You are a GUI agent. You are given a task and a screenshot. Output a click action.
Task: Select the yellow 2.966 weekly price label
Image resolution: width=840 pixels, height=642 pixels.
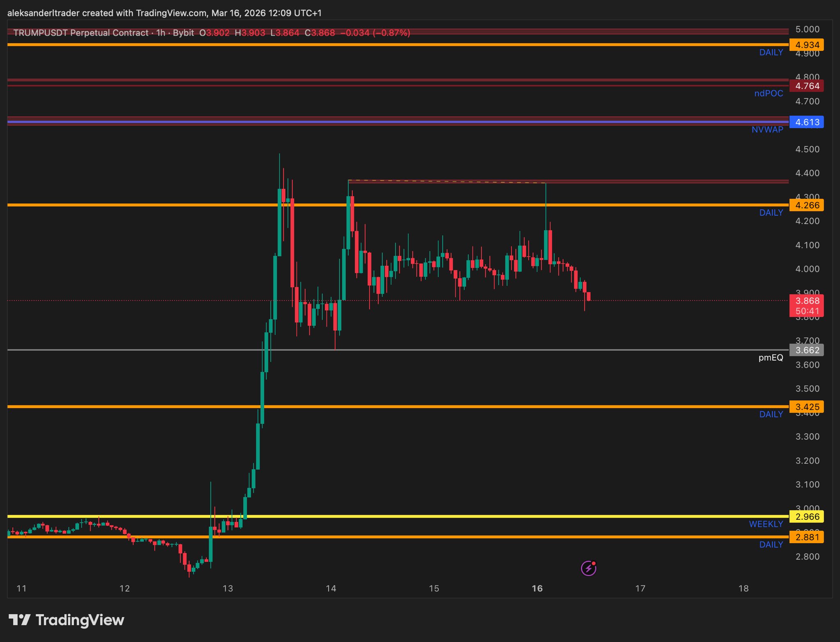point(806,516)
